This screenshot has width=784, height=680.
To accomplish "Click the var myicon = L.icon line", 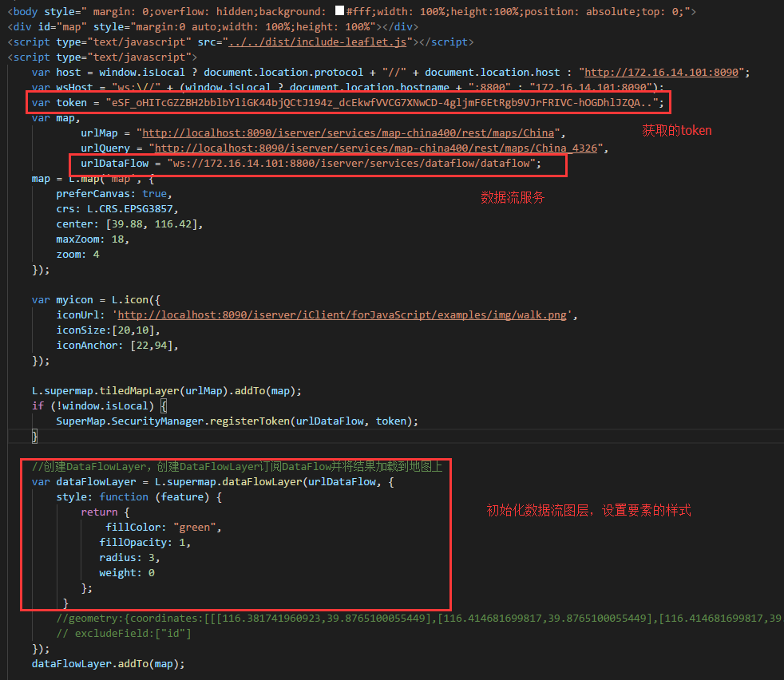I will pos(96,300).
